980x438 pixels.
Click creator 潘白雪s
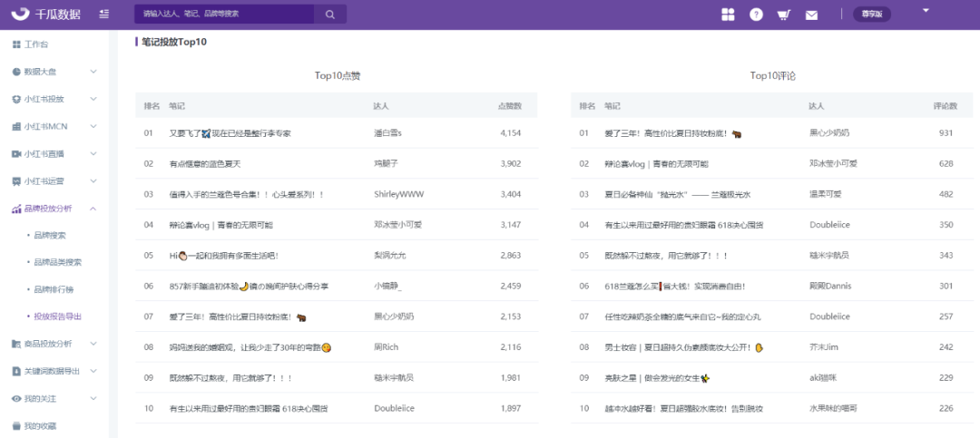(387, 133)
